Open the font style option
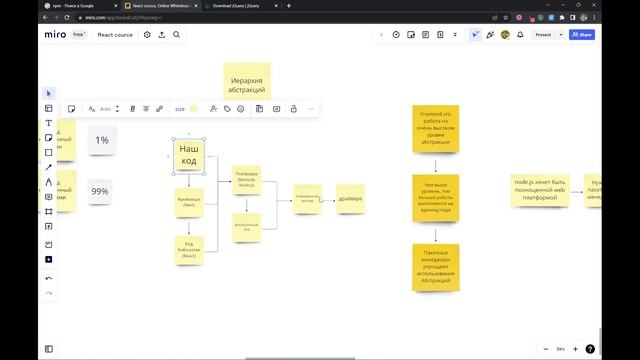Viewport: 640px width, 360px height. 92,109
